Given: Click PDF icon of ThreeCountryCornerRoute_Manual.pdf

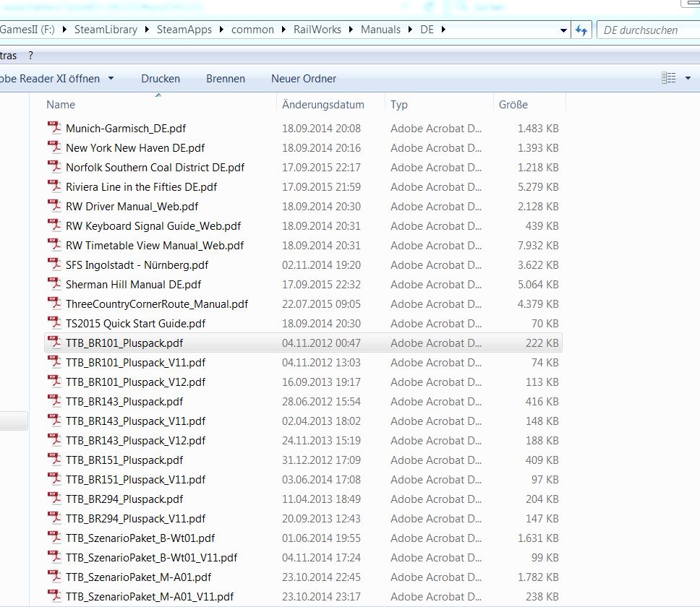Looking at the screenshot, I should pos(54,303).
